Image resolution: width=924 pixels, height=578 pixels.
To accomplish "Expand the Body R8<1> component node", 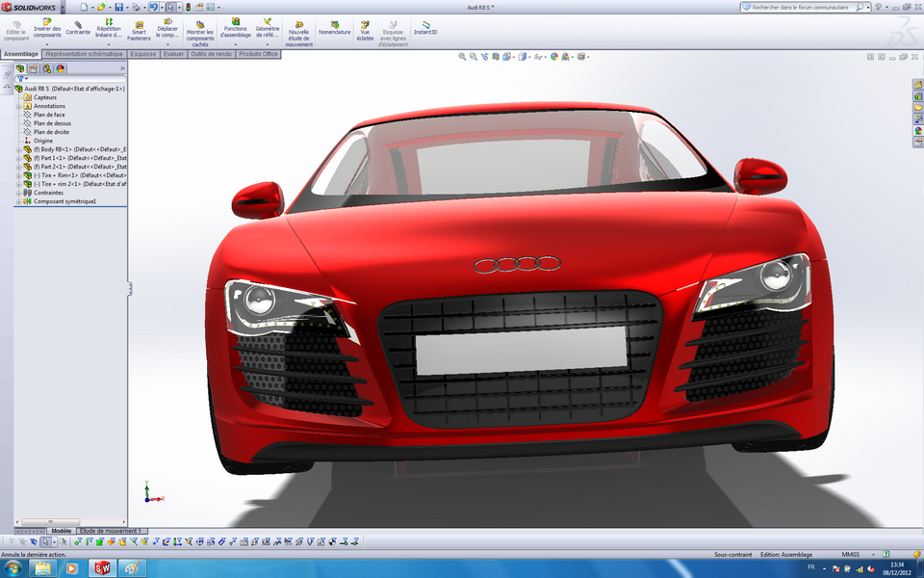I will 17,148.
